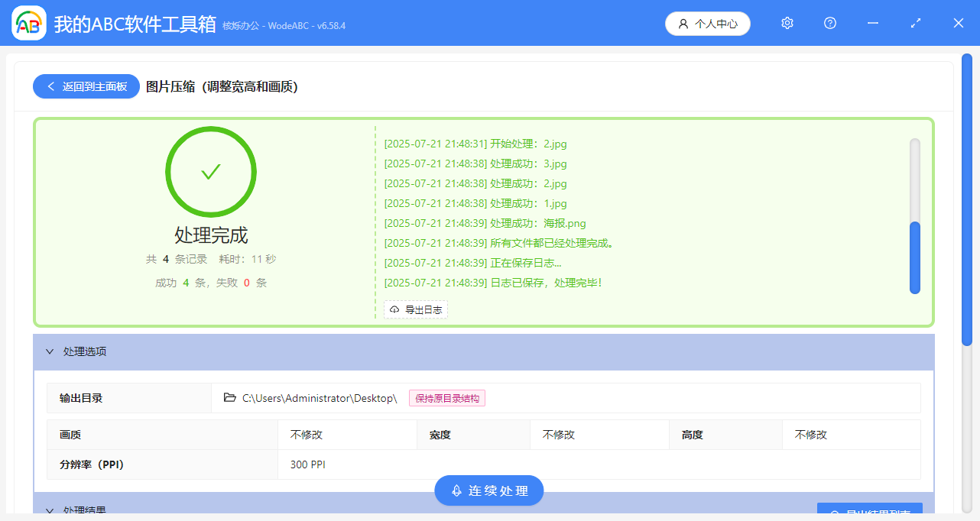
Task: Toggle the 保持原目录结构 option
Action: pyautogui.click(x=446, y=398)
